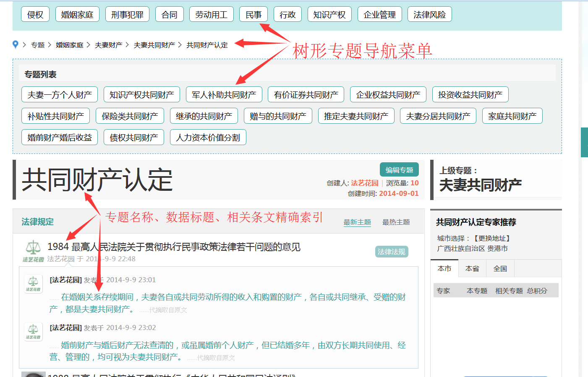Open the 保险类共同财产 topic
Viewport: 588px width, 377px height.
point(130,116)
